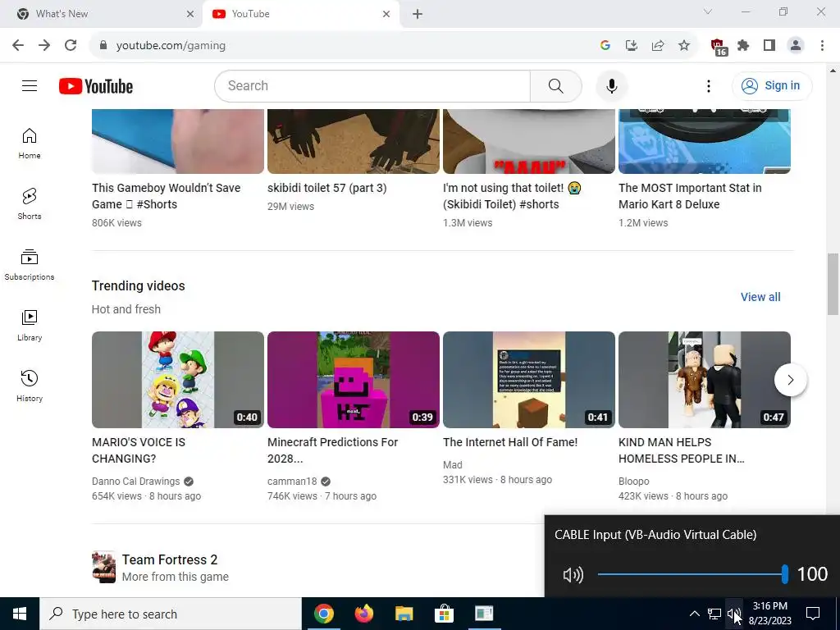Click the search magnifier button
Image resolution: width=840 pixels, height=630 pixels.
(555, 85)
